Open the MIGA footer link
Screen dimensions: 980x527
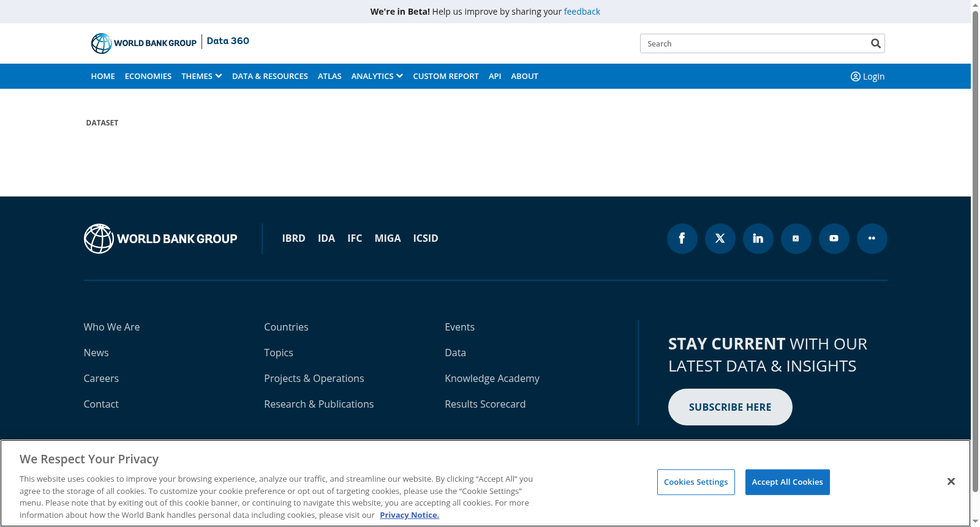coord(388,239)
